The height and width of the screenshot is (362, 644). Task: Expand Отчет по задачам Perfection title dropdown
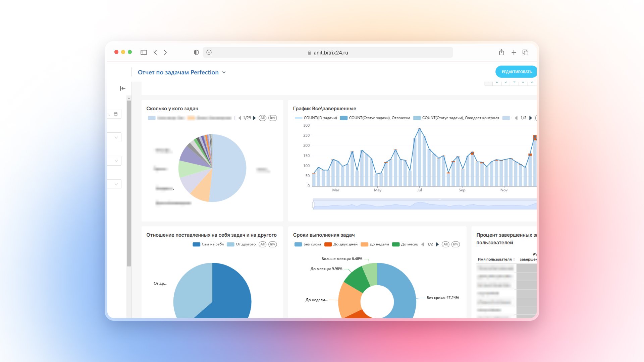(224, 72)
